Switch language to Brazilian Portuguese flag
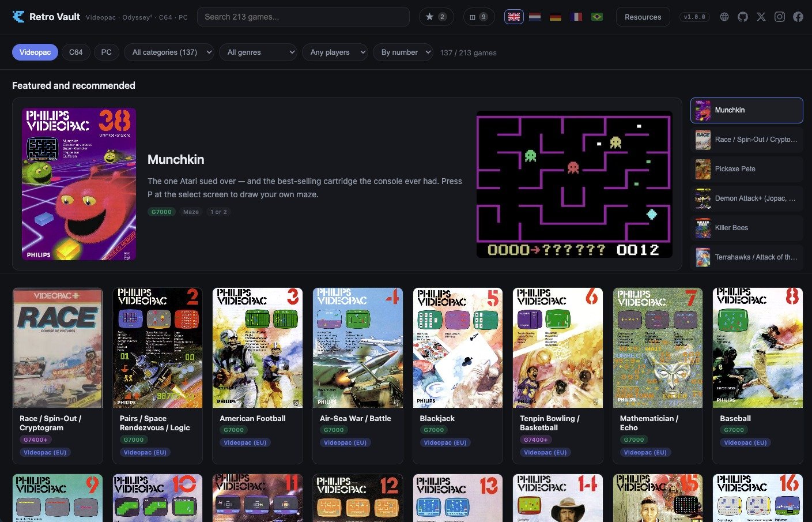Viewport: 812px width, 522px height. pos(597,17)
